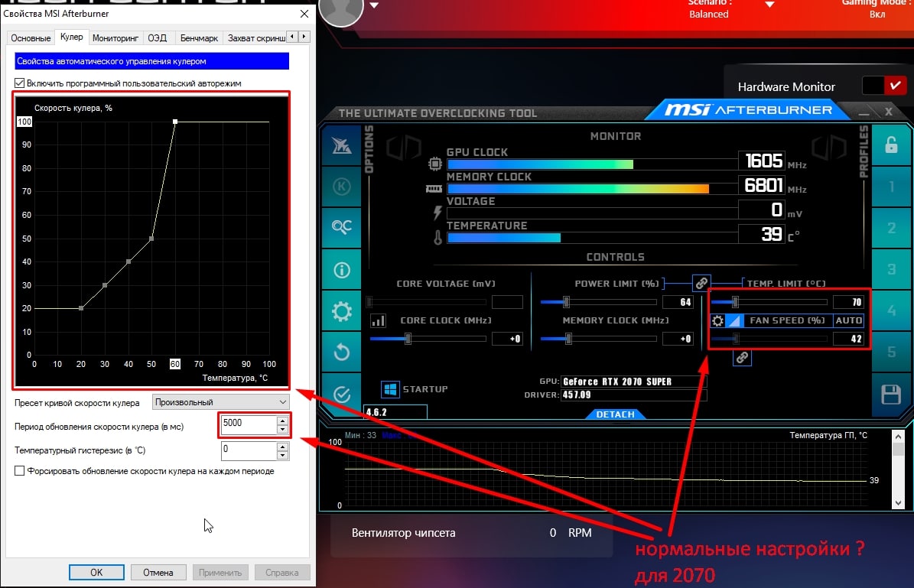Toggle Windows startup icon
The image size is (914, 588).
point(390,388)
